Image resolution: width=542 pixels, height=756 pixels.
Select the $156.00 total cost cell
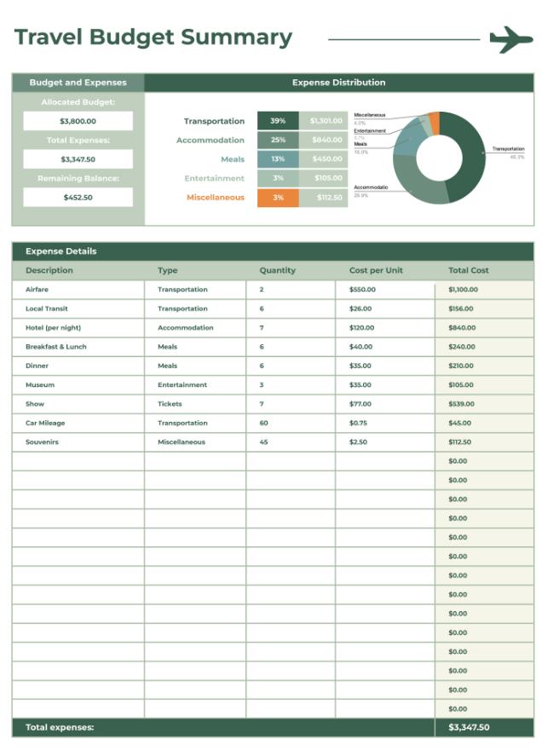pos(484,309)
